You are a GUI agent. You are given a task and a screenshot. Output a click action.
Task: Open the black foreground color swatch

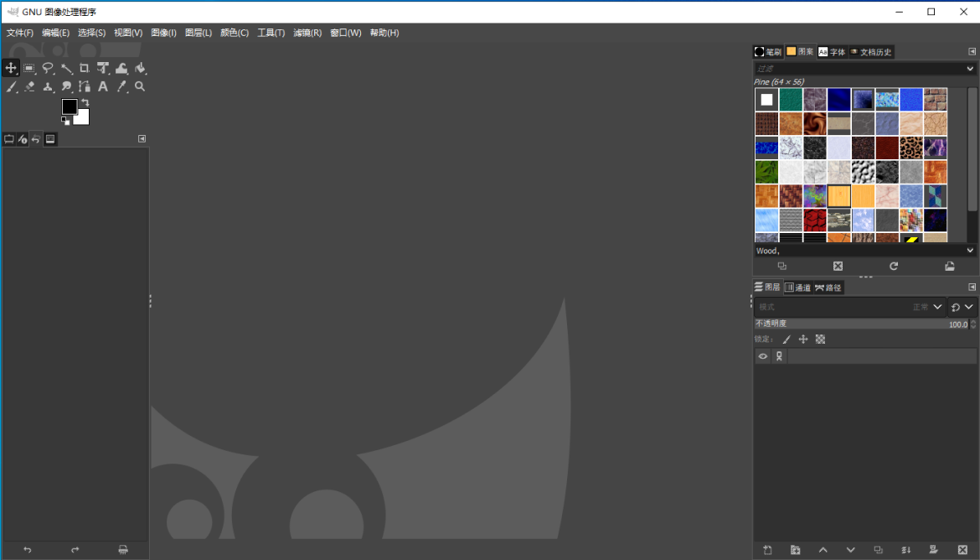(69, 106)
